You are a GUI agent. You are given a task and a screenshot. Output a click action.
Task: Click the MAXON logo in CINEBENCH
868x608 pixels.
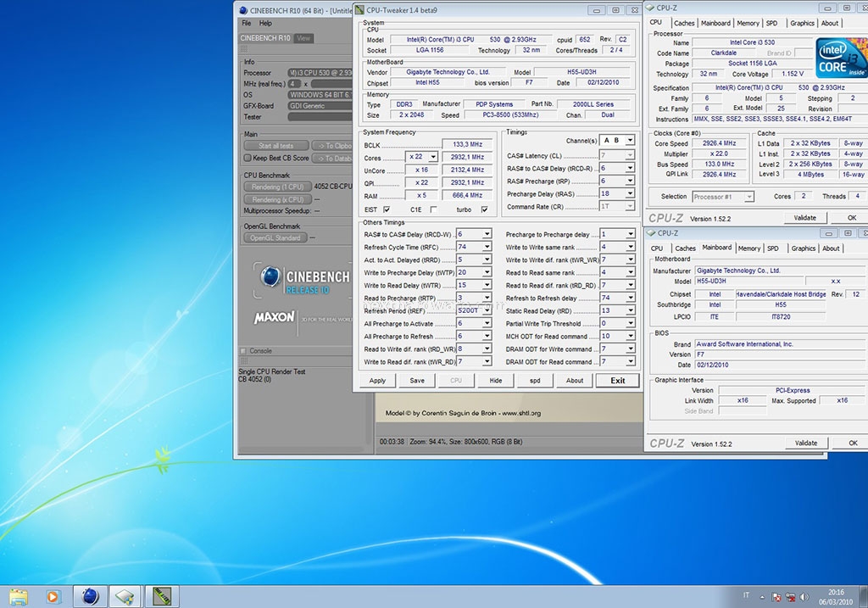click(274, 318)
